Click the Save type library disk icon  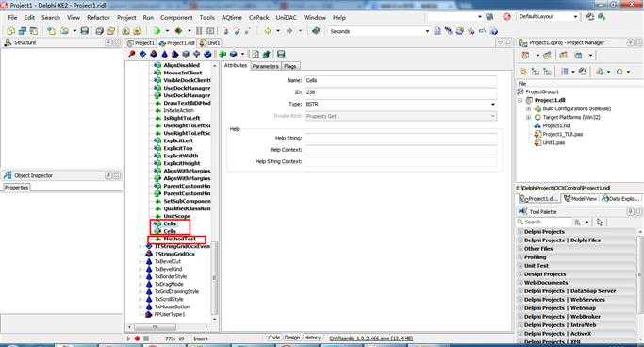click(x=281, y=54)
